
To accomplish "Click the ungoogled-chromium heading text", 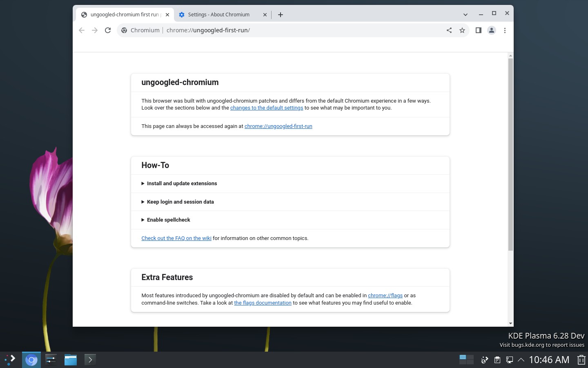I will 180,83.
